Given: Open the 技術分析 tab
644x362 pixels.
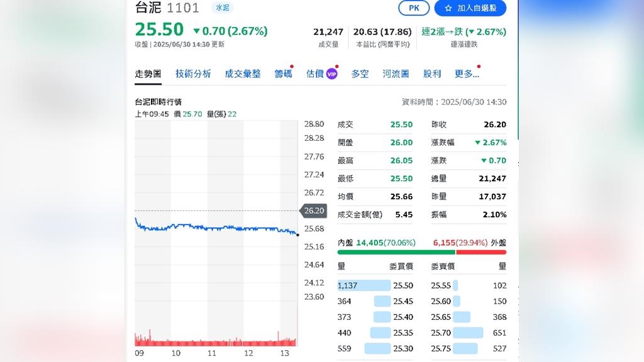Looking at the screenshot, I should pyautogui.click(x=193, y=74).
